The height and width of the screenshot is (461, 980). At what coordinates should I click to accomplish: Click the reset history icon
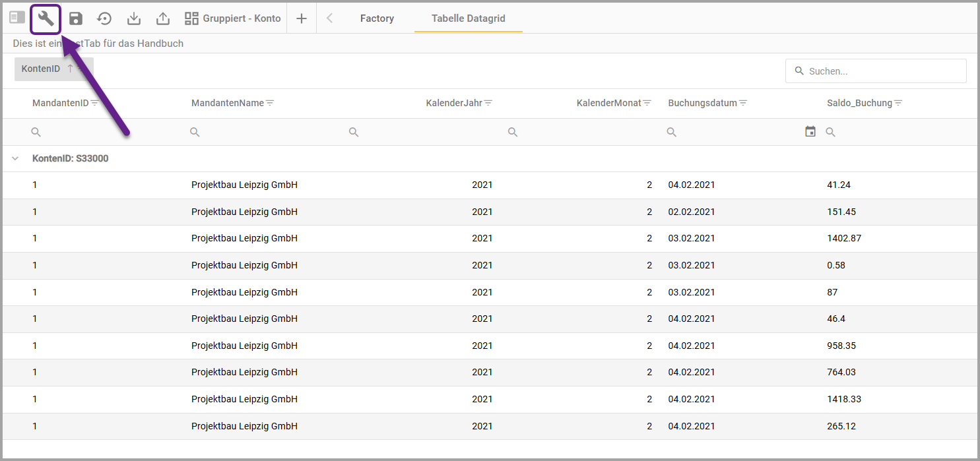(x=104, y=19)
